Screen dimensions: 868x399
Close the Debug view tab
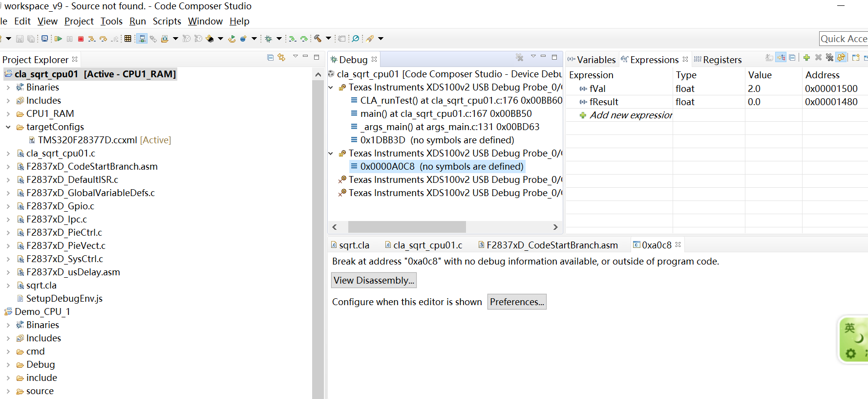point(374,59)
